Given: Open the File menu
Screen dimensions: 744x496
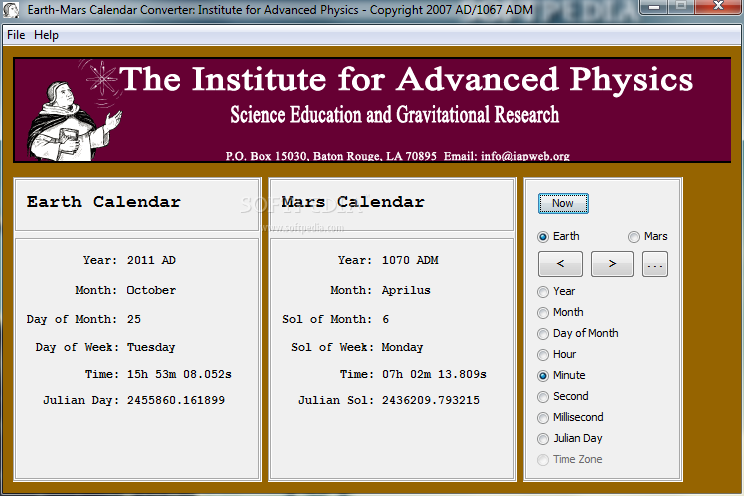Looking at the screenshot, I should click(16, 35).
